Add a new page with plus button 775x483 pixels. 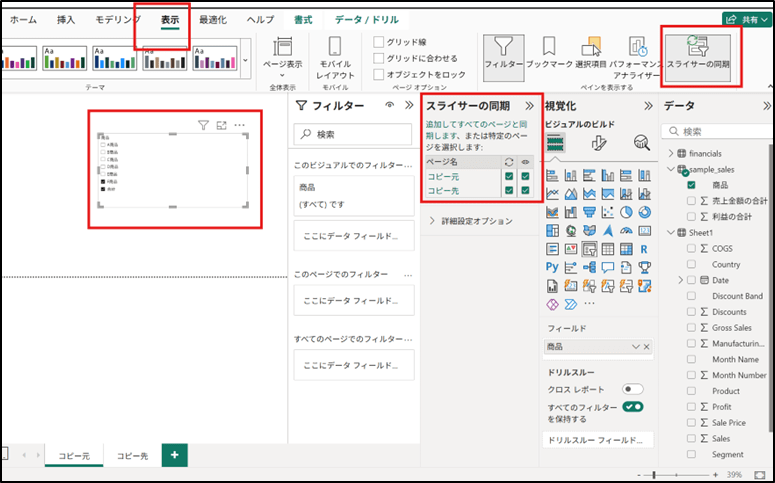[174, 455]
